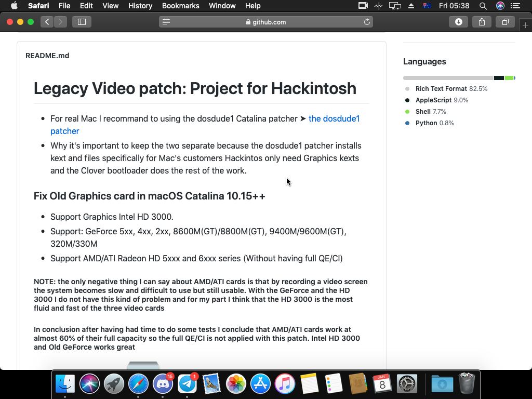Click the eject icon in menu bar
The height and width of the screenshot is (399, 532).
tap(411, 6)
